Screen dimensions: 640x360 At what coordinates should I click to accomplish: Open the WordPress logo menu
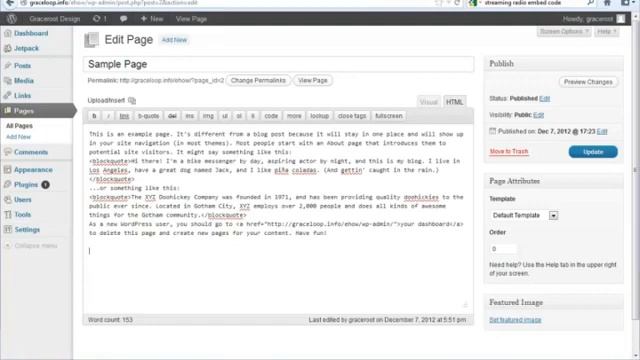[12, 19]
